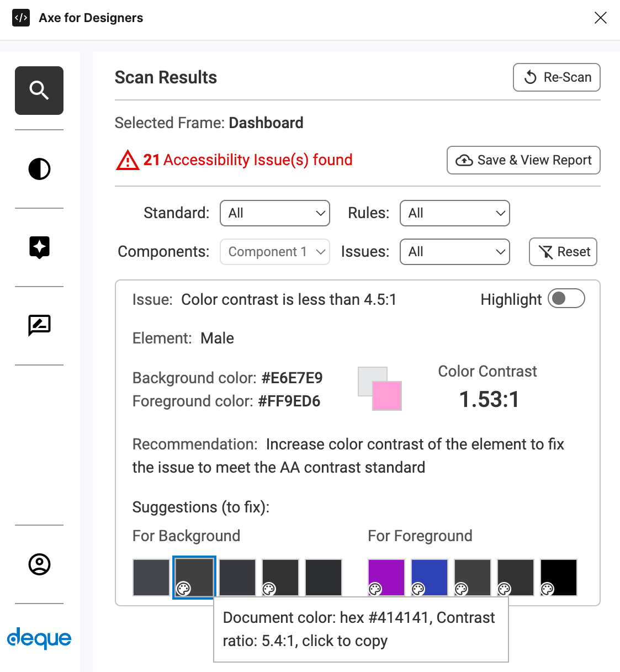Viewport: 620px width, 672px height.
Task: Toggle the Highlight switch on
Action: 566,299
